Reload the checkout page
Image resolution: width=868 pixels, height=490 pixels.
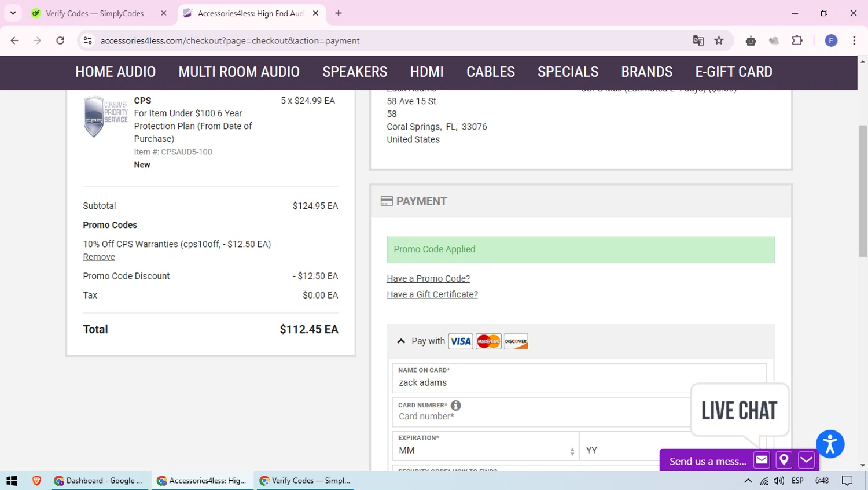(60, 40)
